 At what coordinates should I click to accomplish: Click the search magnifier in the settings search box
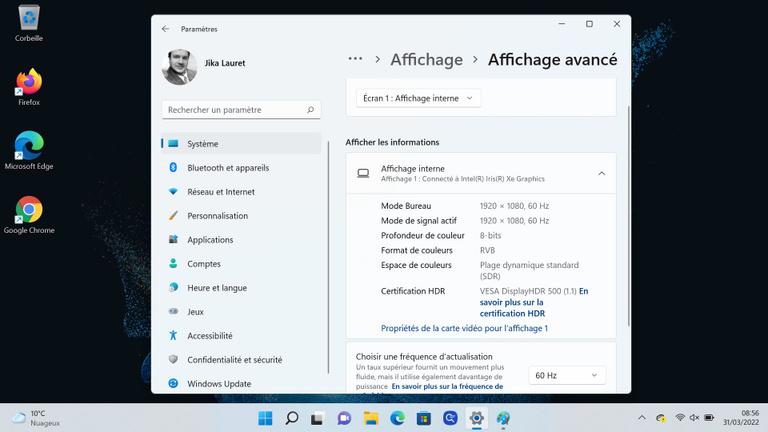tap(311, 110)
